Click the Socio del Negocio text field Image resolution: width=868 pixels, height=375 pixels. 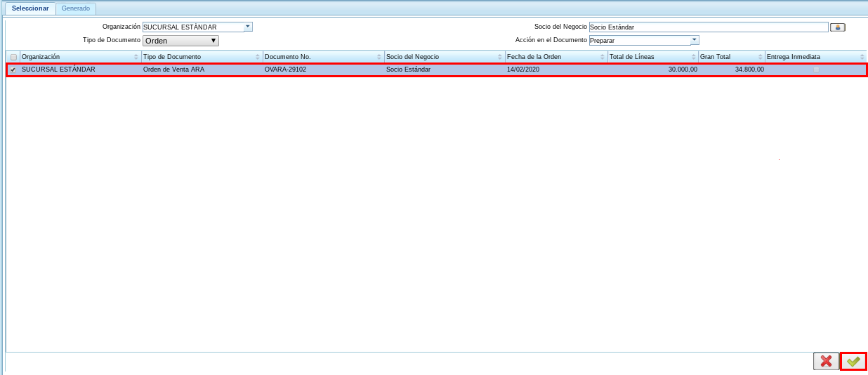click(708, 27)
